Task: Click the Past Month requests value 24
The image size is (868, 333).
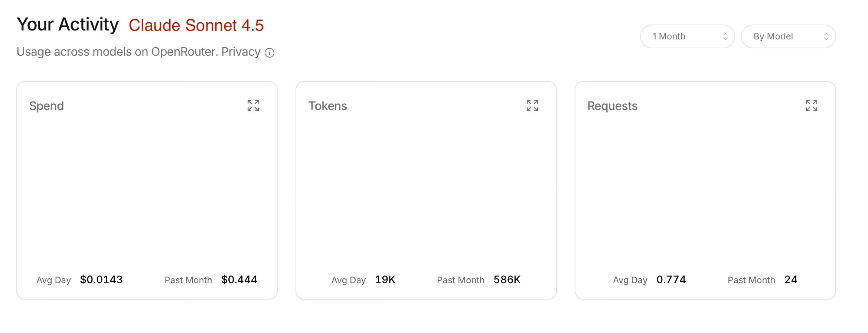Action: 792,279
